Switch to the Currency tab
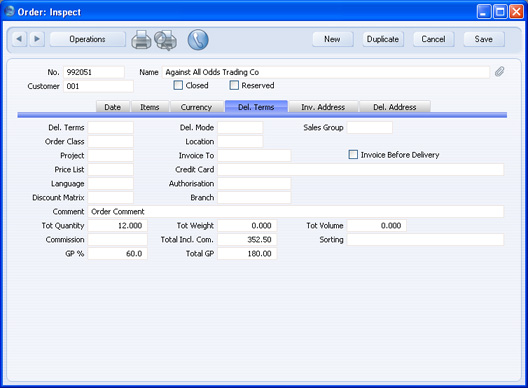528x388 pixels. point(196,107)
